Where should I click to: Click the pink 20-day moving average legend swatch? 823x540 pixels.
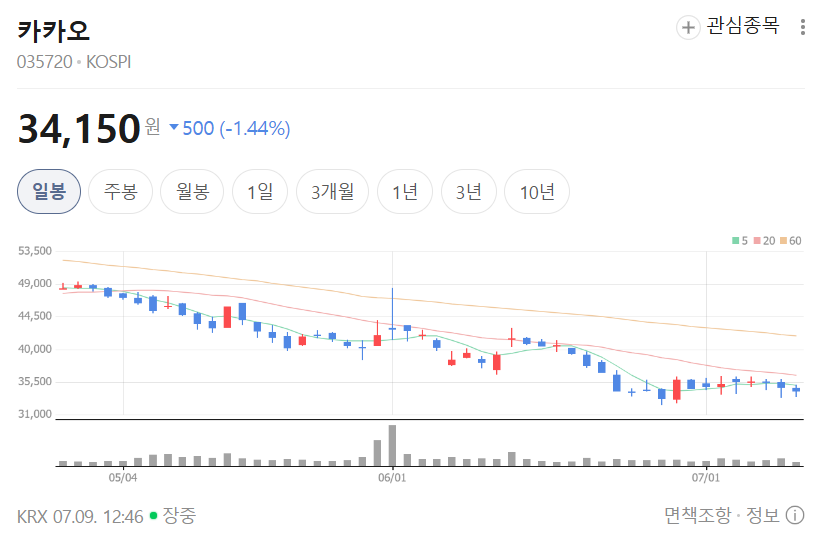tap(757, 241)
